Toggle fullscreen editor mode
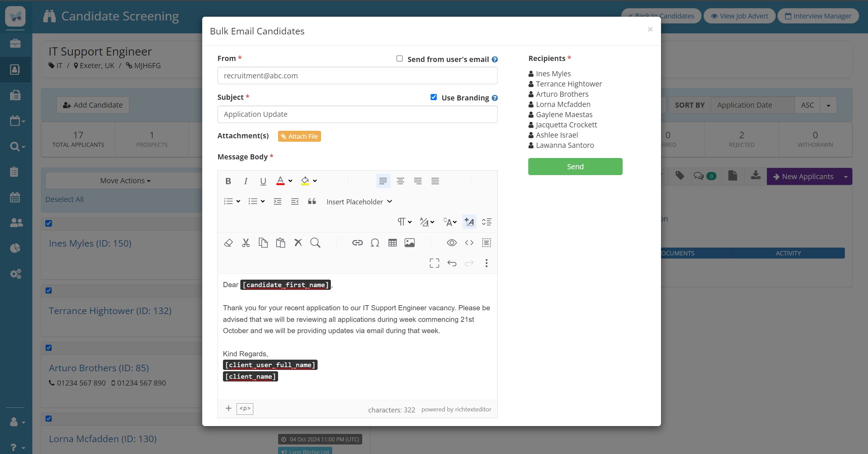 pyautogui.click(x=434, y=263)
